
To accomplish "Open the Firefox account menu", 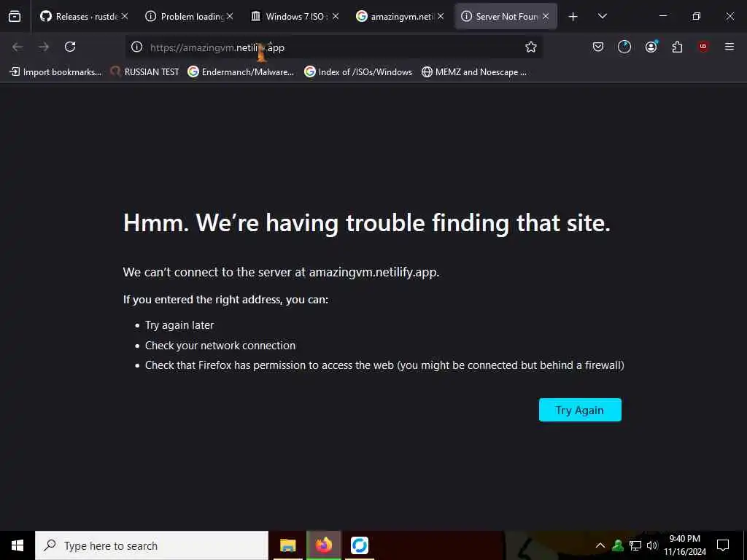I will coord(651,47).
